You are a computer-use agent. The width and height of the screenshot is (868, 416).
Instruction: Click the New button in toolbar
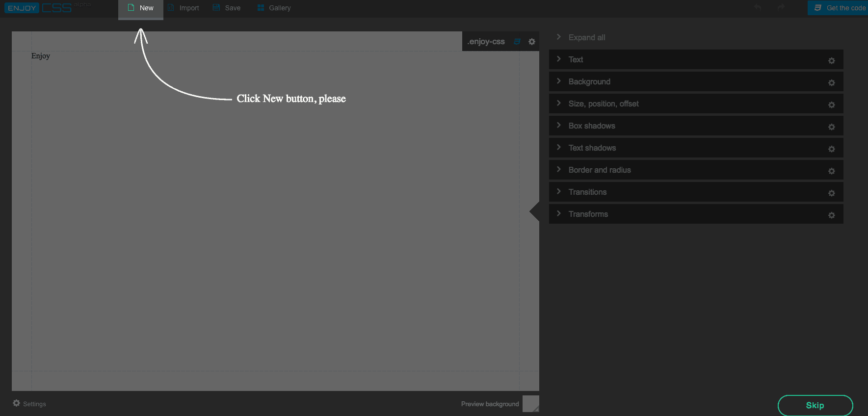tap(141, 9)
